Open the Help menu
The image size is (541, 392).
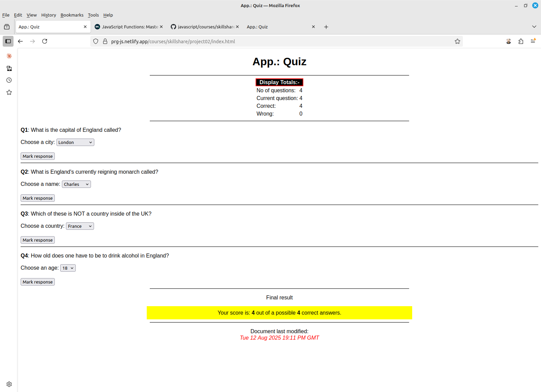[108, 15]
